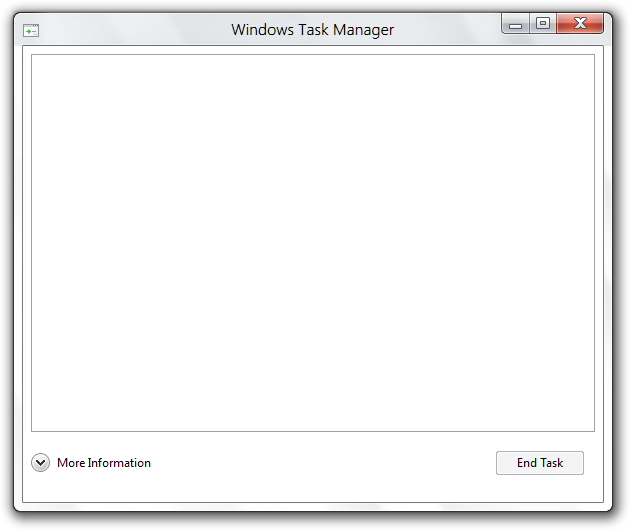Click inside the empty task list area
Viewport: 632px width, 532px height.
(313, 243)
